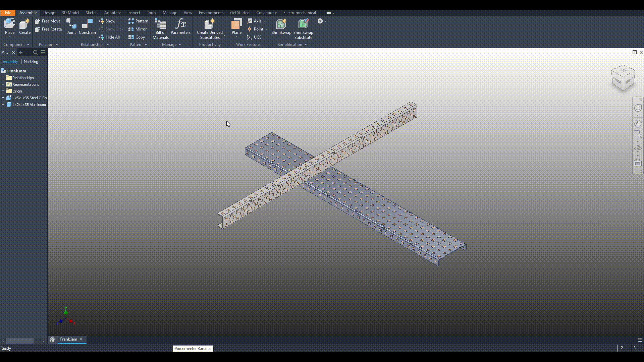Select the Frank.iam document tab
This screenshot has height=362, width=644.
click(x=68, y=339)
